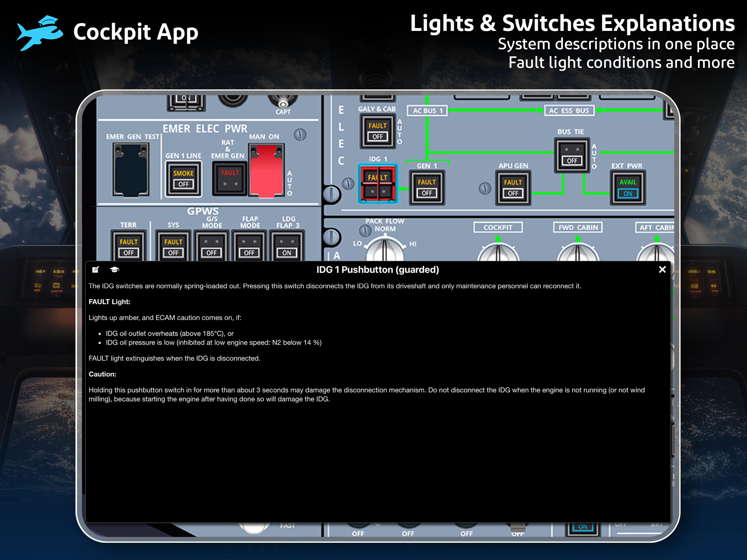Viewport: 747px width, 560px height.
Task: Toggle the GEN 1 FAULT OFF pushbutton
Action: (x=427, y=188)
